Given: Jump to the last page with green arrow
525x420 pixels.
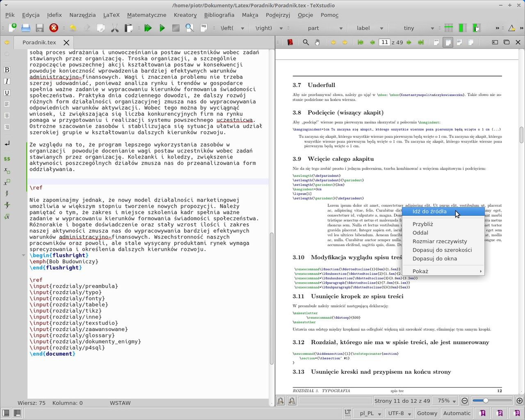Looking at the screenshot, I should click(420, 42).
